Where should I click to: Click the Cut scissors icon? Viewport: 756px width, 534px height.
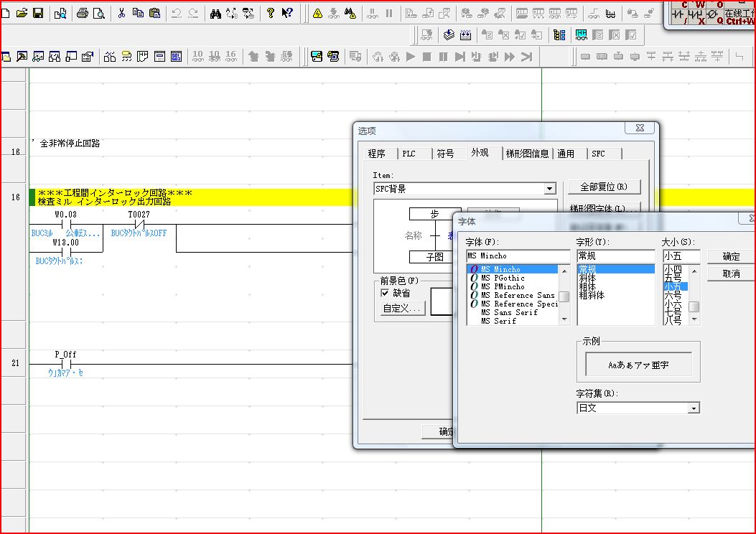click(121, 13)
